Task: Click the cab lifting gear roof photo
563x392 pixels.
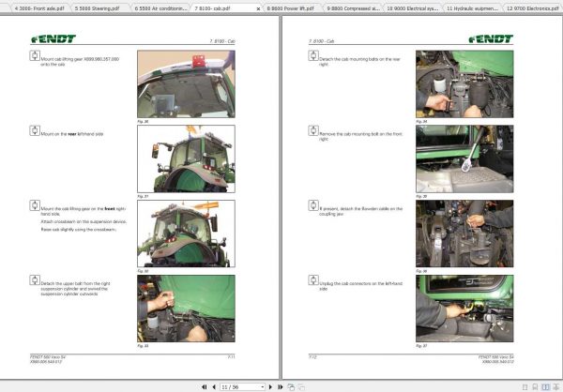Action: click(186, 83)
